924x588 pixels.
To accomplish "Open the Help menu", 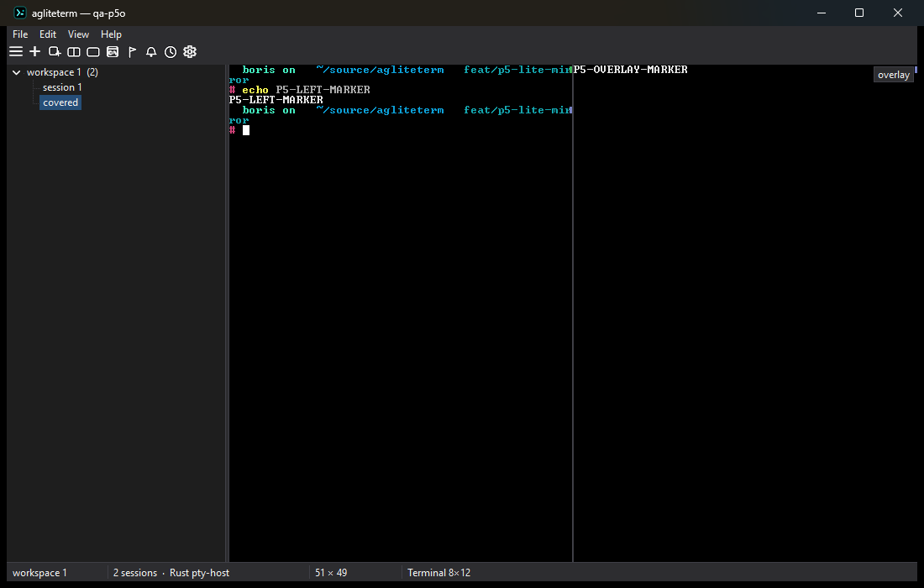I will (111, 34).
